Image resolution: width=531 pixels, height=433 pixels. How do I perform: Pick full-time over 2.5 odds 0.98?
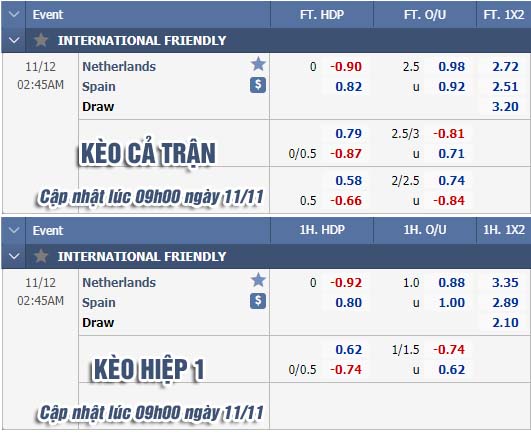(x=452, y=67)
